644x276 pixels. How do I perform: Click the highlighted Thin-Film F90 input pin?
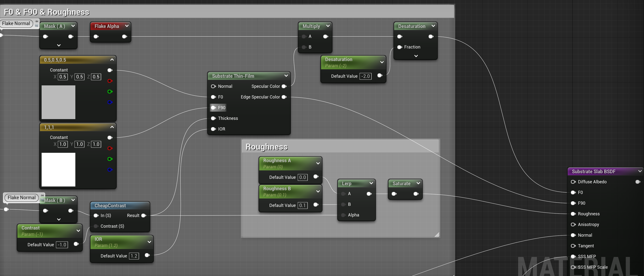(213, 108)
